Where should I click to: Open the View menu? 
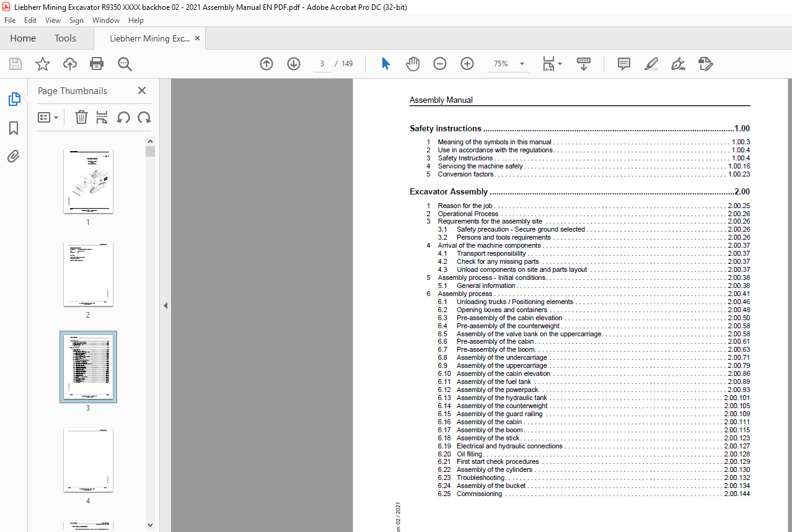[53, 20]
